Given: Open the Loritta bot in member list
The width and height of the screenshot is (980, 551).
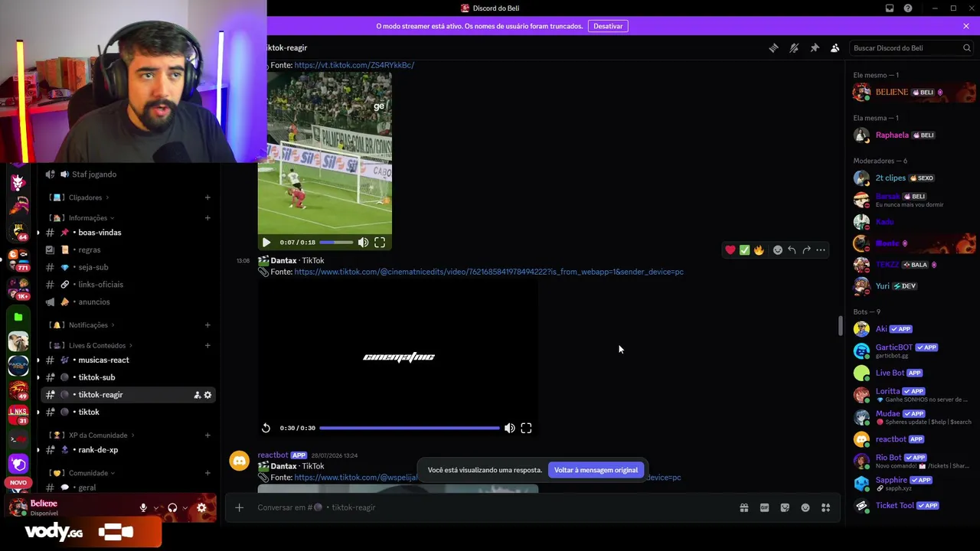Looking at the screenshot, I should point(913,395).
